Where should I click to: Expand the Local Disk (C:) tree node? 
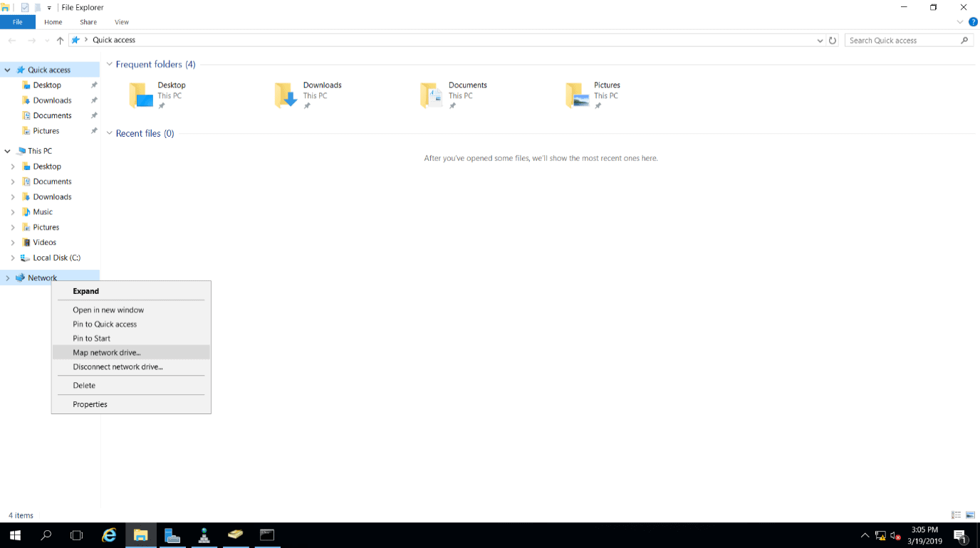[x=13, y=258]
